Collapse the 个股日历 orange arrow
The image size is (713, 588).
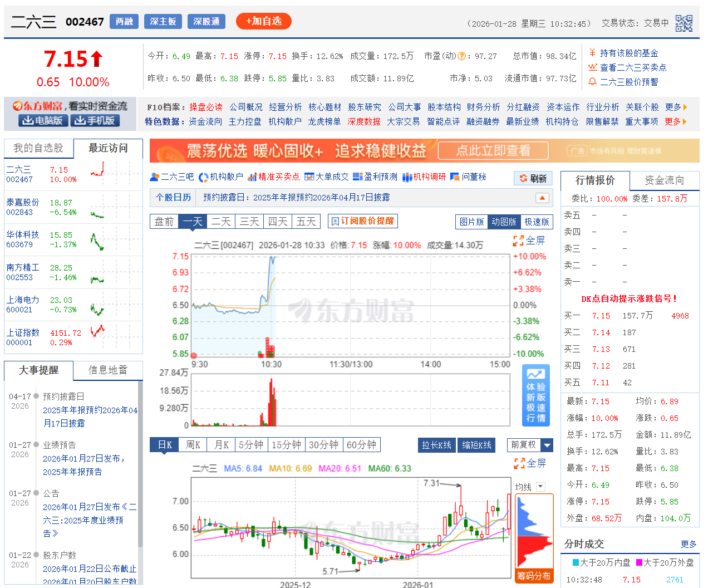point(542,198)
